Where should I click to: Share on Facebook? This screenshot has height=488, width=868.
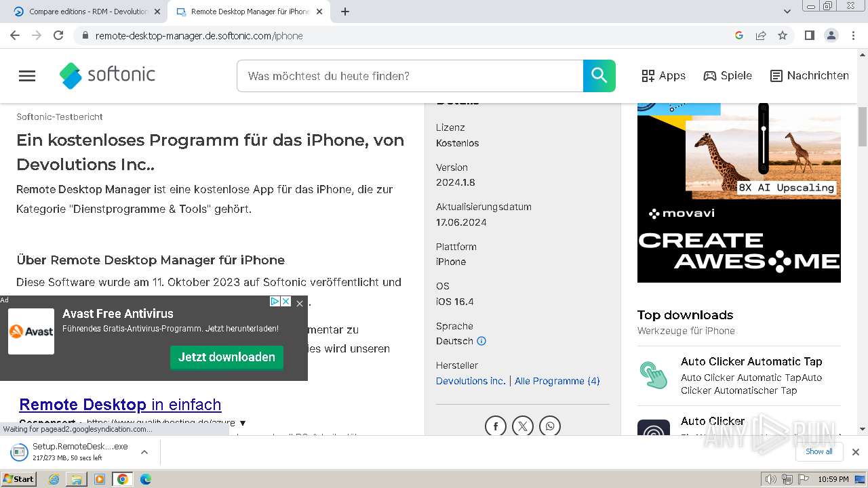(496, 426)
